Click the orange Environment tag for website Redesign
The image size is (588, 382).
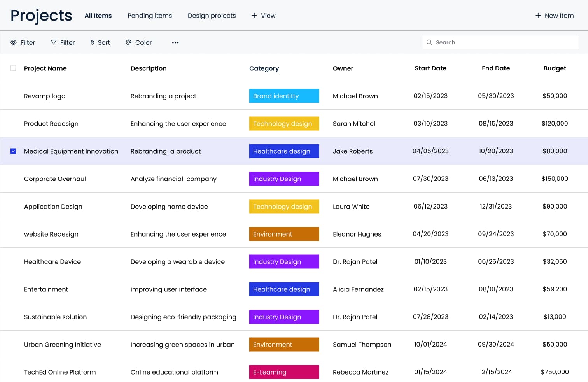pos(284,234)
